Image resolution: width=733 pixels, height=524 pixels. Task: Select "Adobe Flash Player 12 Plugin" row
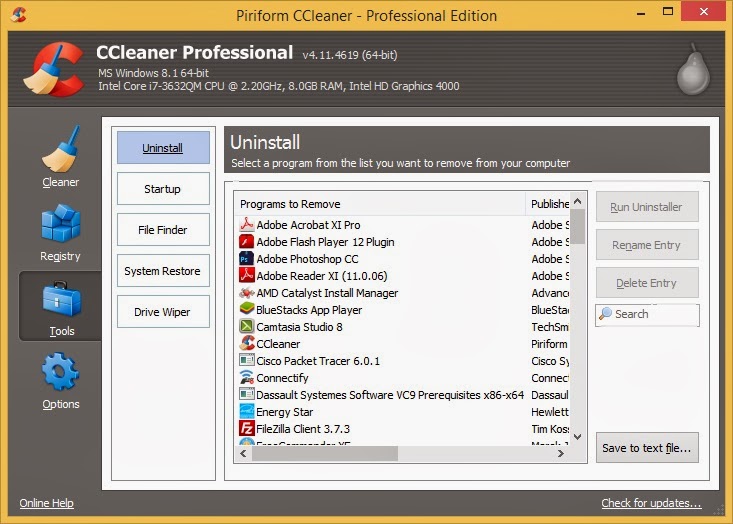coord(402,242)
